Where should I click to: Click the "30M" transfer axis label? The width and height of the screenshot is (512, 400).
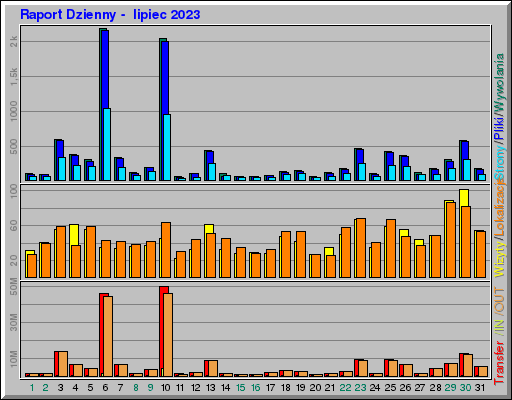[x=14, y=322]
